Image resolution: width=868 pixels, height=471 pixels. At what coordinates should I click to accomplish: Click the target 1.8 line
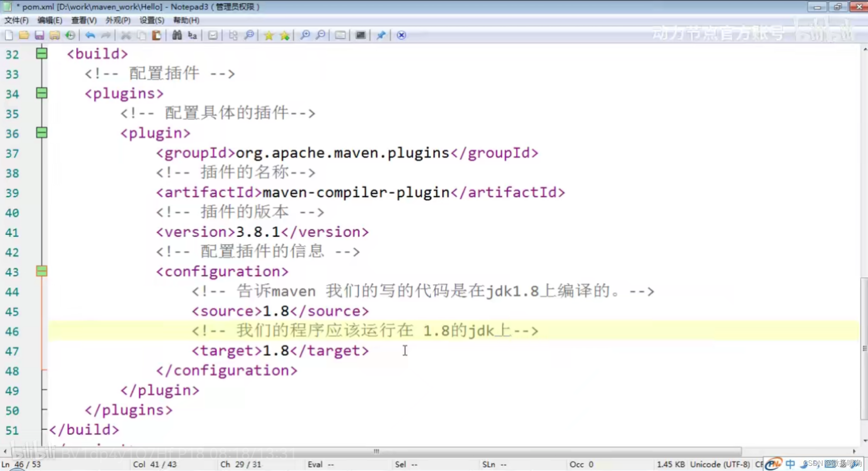(x=280, y=351)
